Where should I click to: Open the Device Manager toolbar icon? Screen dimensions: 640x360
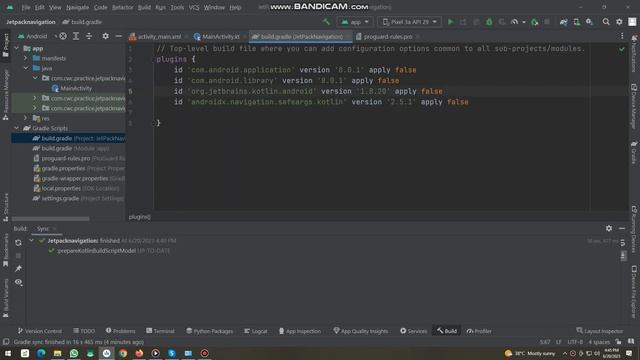point(577,22)
